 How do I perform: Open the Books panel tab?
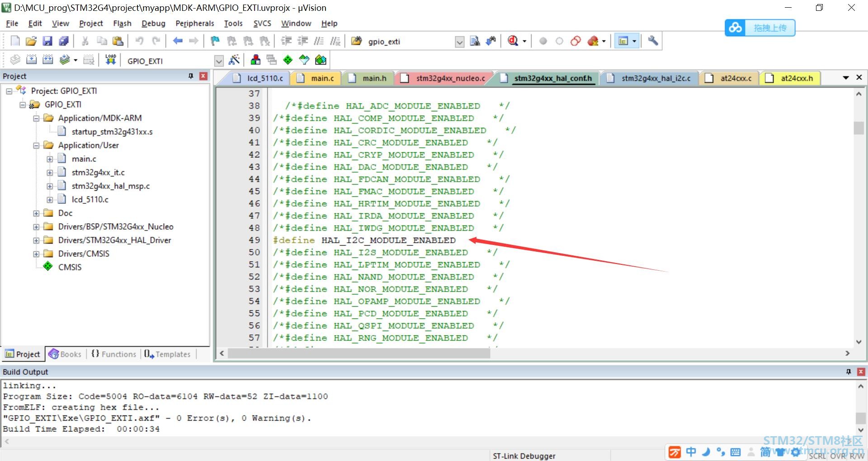(x=65, y=354)
